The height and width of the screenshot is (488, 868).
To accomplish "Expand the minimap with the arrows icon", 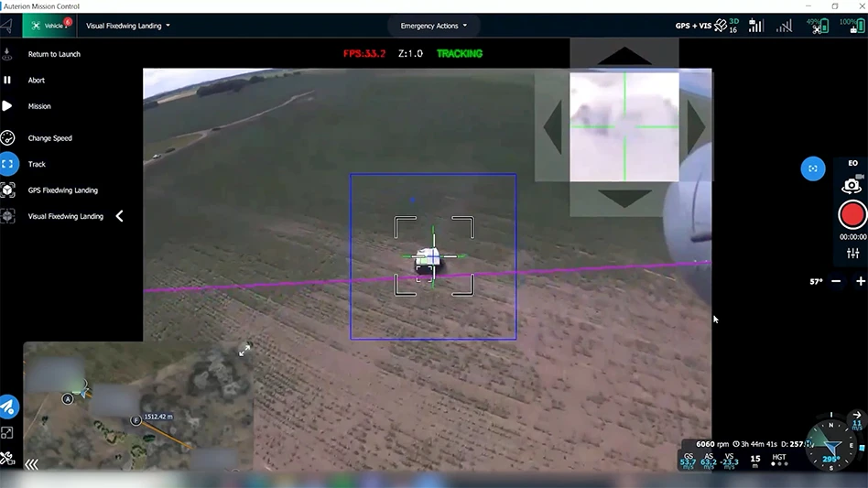I will point(244,350).
